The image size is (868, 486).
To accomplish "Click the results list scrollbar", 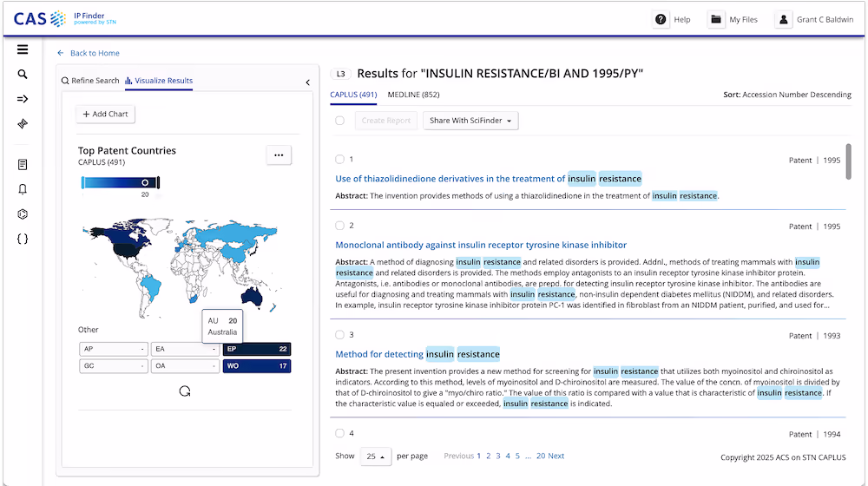I will pyautogui.click(x=848, y=161).
